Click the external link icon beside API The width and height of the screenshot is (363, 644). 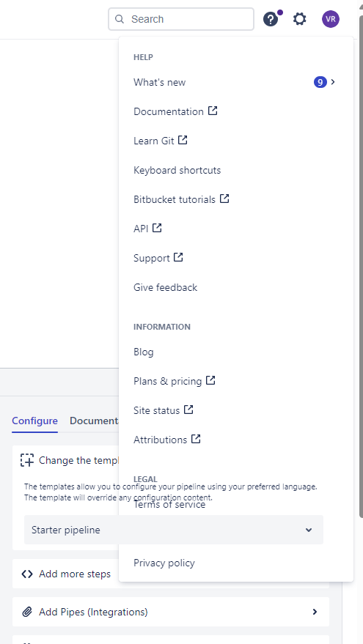coord(157,228)
